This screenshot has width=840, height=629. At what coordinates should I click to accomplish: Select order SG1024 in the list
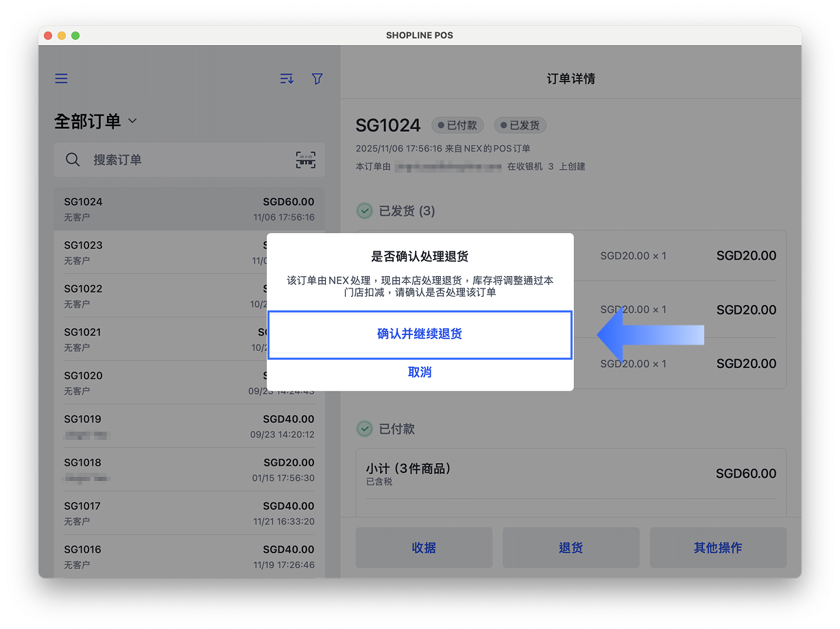pyautogui.click(x=189, y=209)
